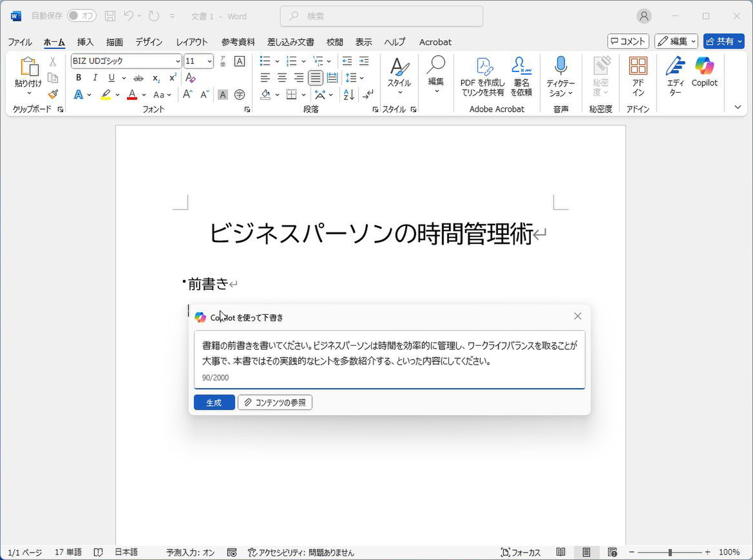Center-align text using the center icon
The width and height of the screenshot is (753, 560).
click(282, 78)
